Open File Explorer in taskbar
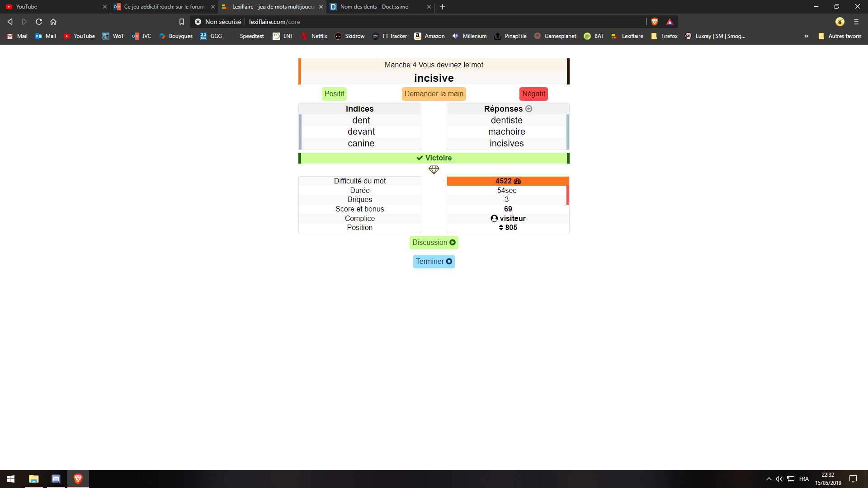 pyautogui.click(x=34, y=479)
